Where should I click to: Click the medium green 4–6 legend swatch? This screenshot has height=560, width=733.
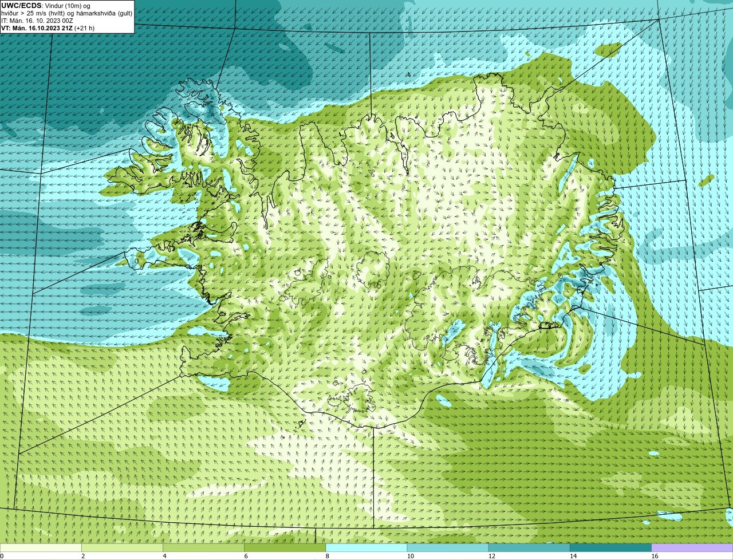tap(203, 548)
